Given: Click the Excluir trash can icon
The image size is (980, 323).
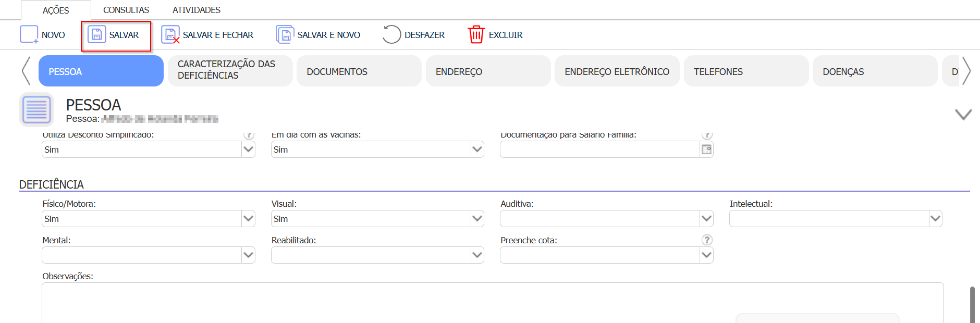Looking at the screenshot, I should [x=476, y=35].
